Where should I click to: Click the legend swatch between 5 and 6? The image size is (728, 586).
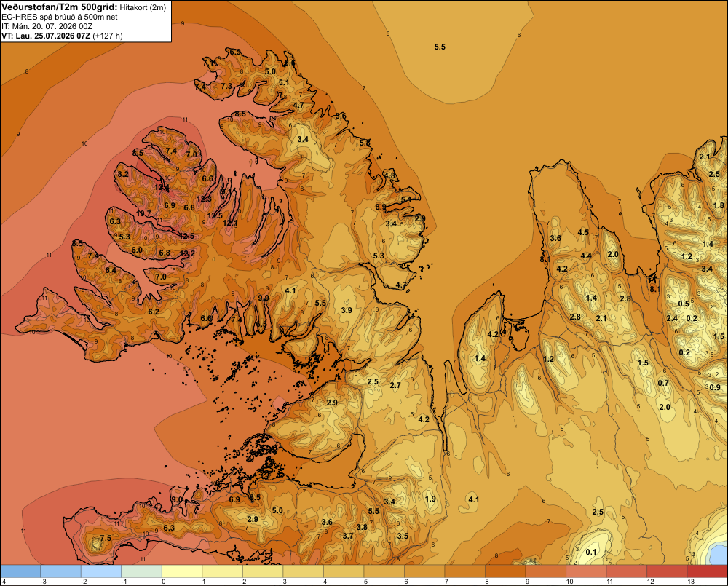384,571
